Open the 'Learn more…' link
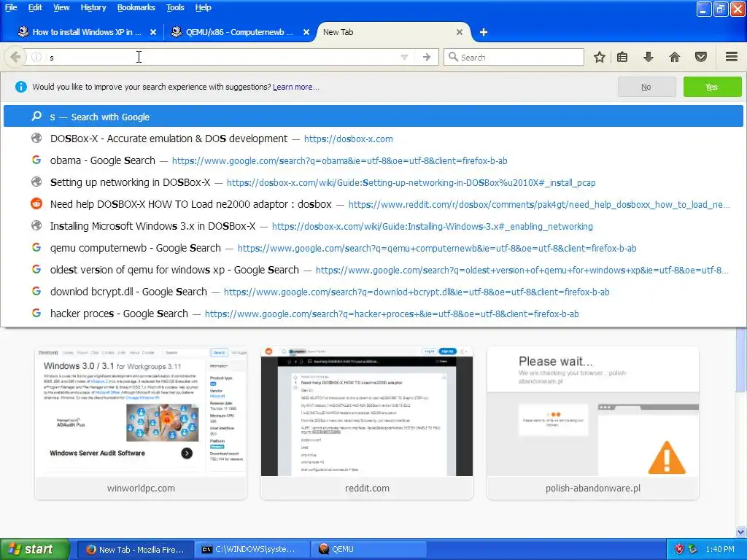This screenshot has height=560, width=747. (x=296, y=87)
